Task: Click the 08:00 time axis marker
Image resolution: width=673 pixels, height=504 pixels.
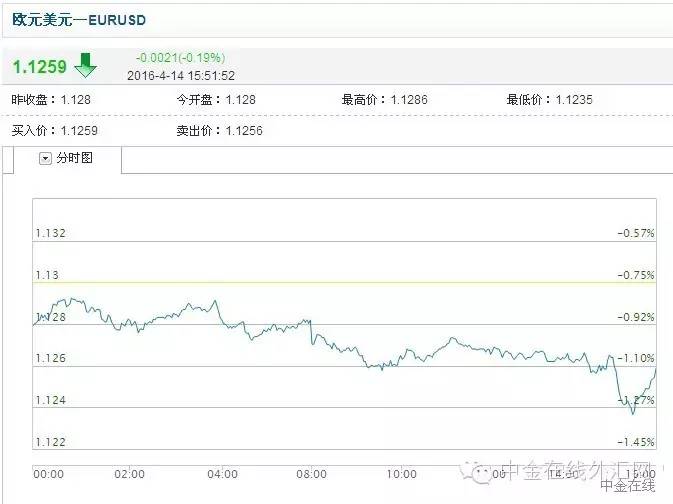Action: click(312, 473)
